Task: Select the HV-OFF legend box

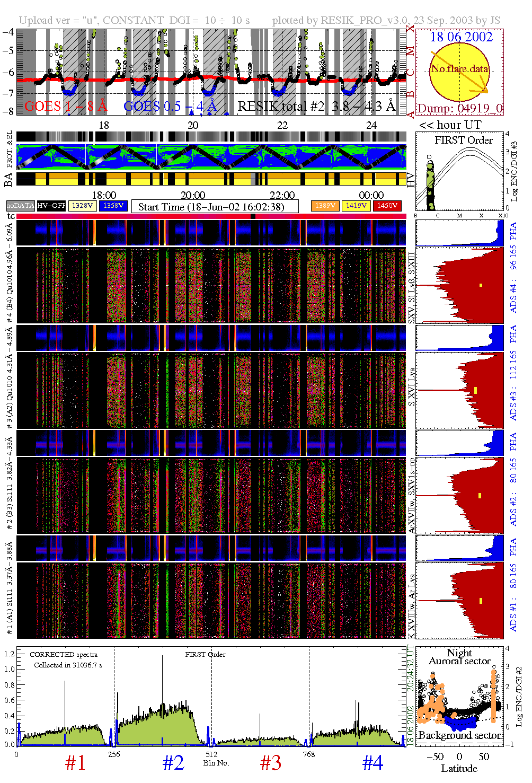Action: click(51, 206)
